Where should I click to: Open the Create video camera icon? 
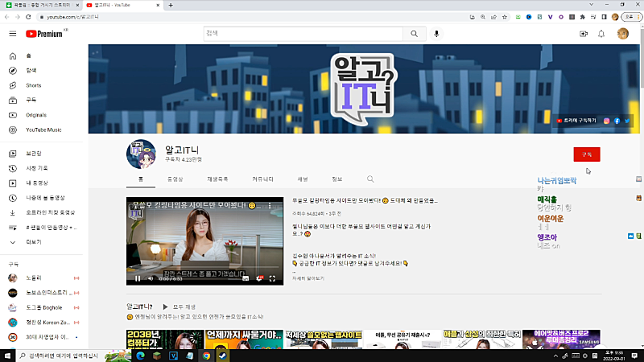[x=583, y=34]
